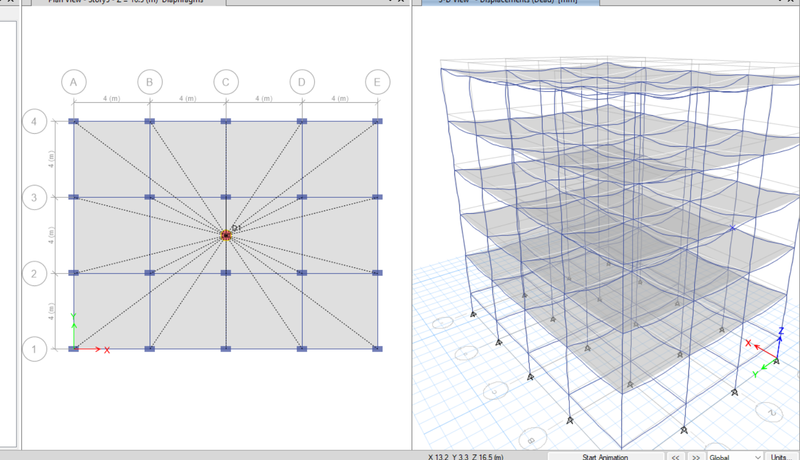800x460 pixels.
Task: Click the green Y axis label in 3D view
Action: [x=755, y=374]
